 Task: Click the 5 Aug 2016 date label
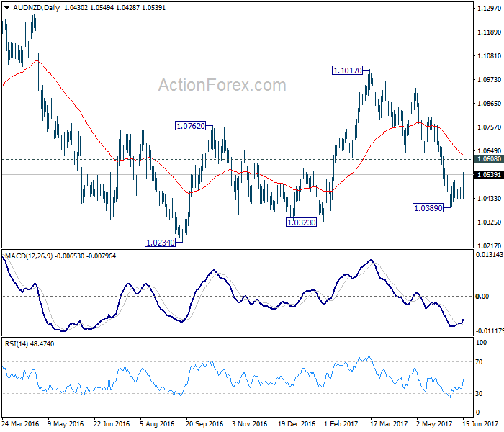click(x=157, y=424)
